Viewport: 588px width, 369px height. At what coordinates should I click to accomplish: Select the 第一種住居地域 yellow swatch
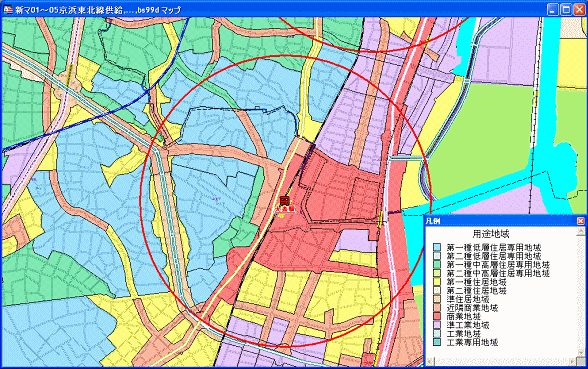point(437,282)
